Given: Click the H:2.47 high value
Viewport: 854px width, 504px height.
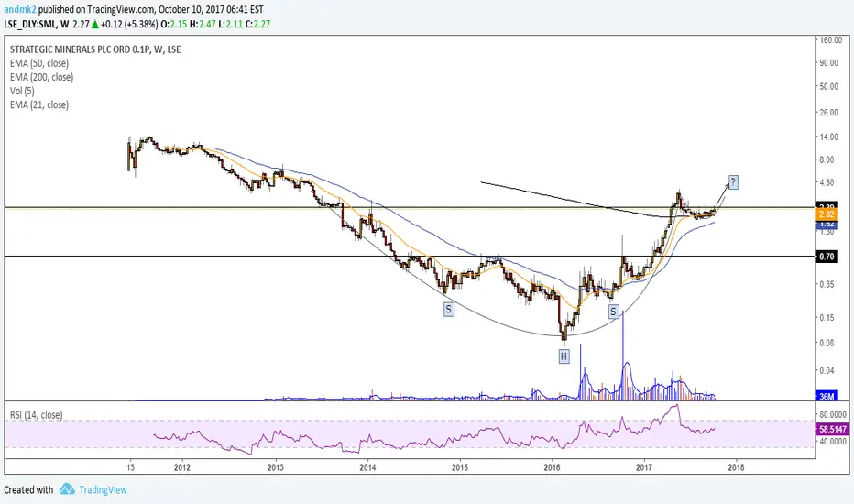Looking at the screenshot, I should [203, 24].
